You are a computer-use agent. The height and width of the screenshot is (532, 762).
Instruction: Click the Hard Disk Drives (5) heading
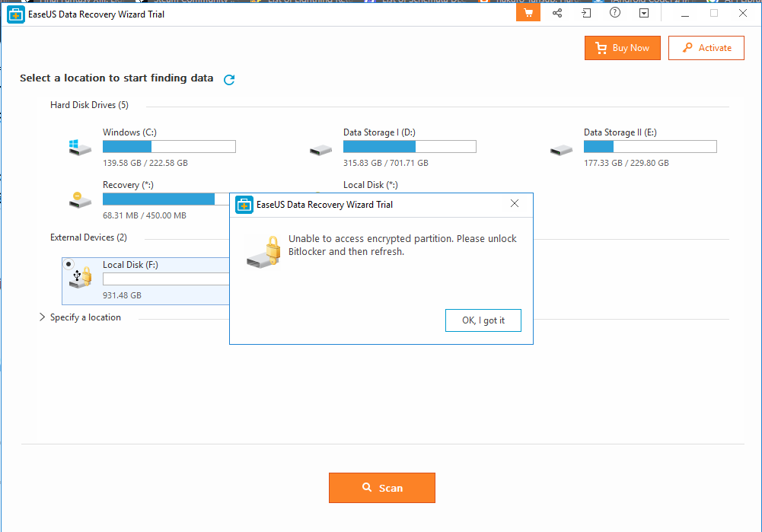tap(89, 105)
